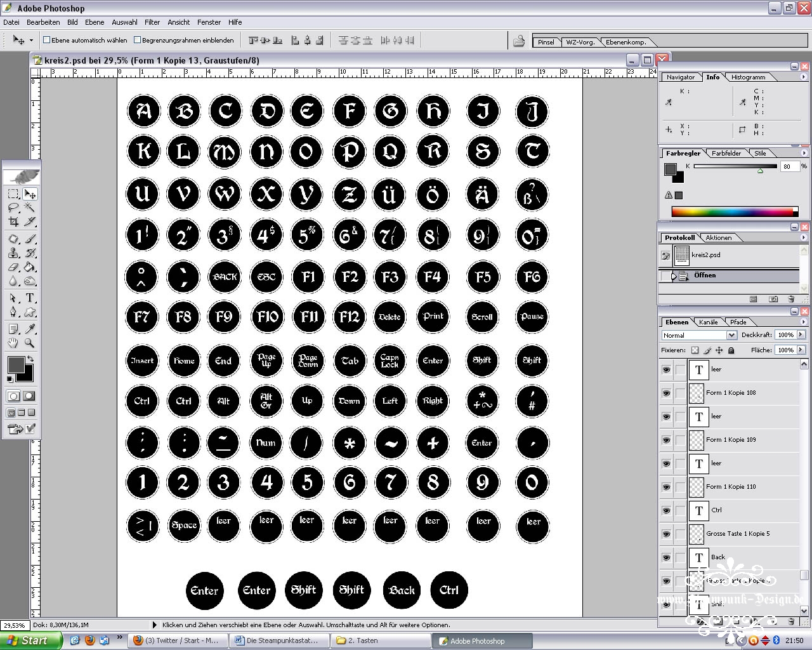812x650 pixels.
Task: Enable 'Begrenzungsrahmen einblenden' checkbox
Action: 137,40
